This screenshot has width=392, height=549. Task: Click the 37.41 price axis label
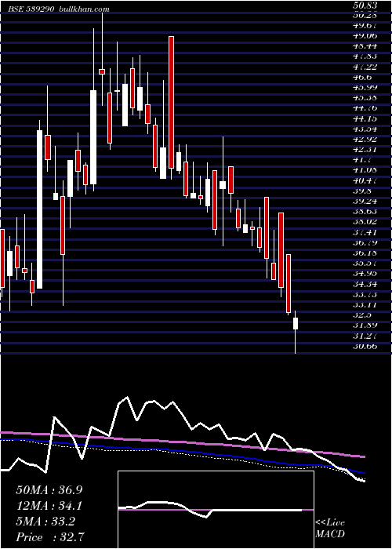coord(365,232)
